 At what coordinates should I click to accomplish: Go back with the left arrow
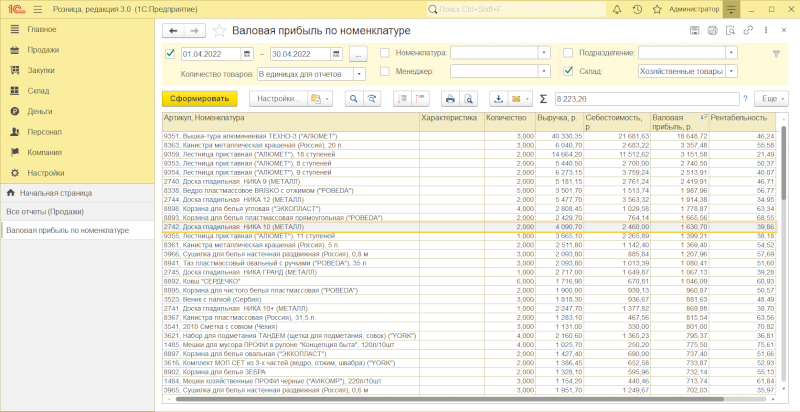point(173,31)
